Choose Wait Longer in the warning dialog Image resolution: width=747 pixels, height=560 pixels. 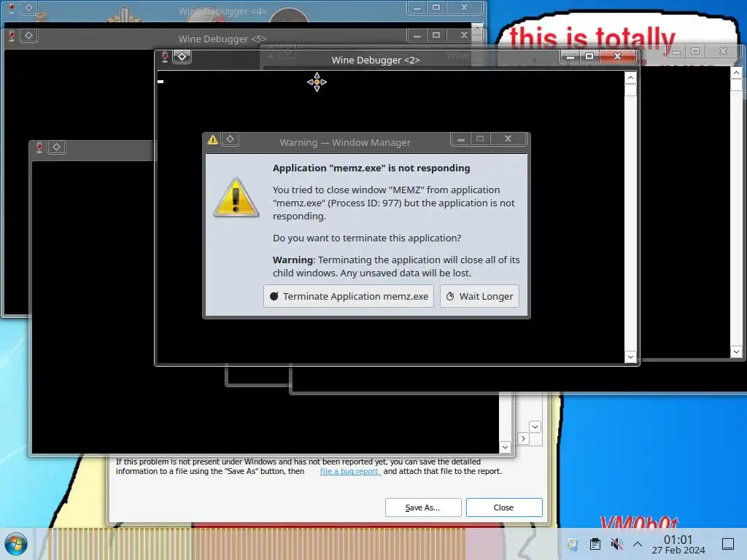(x=479, y=296)
